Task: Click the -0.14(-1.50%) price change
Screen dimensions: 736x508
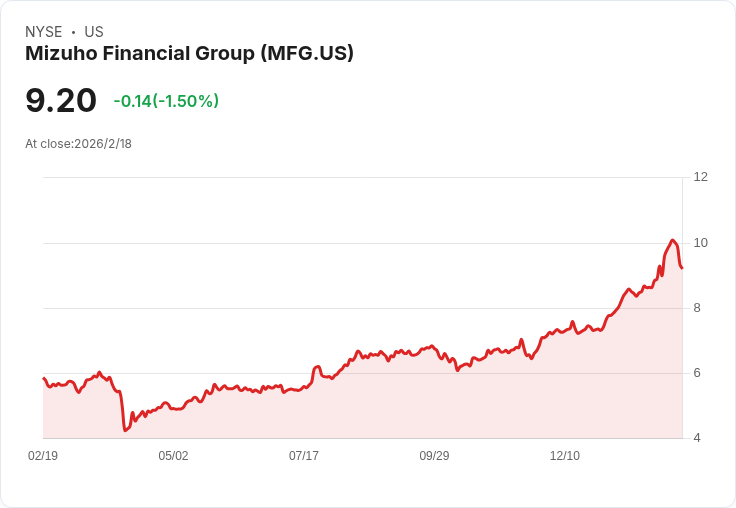Action: pos(166,101)
